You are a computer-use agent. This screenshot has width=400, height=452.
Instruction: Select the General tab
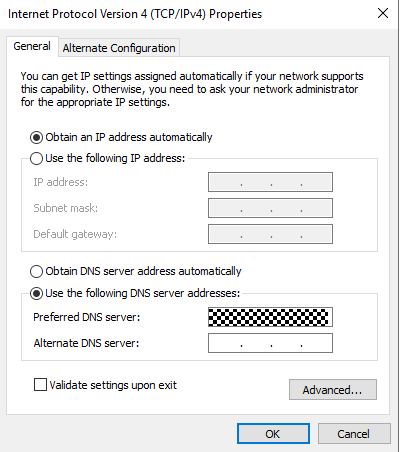(32, 46)
